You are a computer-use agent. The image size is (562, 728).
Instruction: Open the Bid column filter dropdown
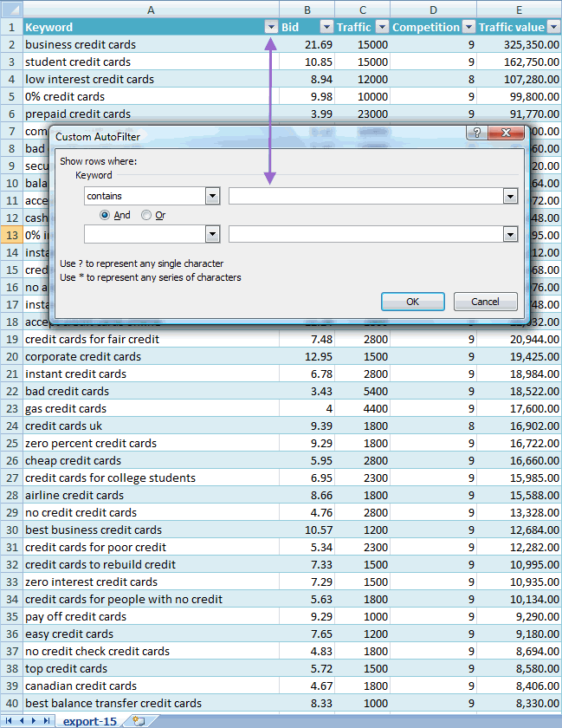(326, 27)
